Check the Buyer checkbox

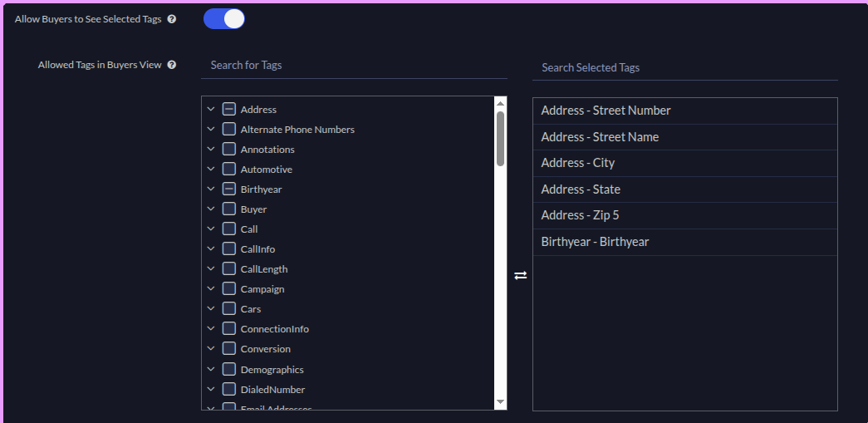coord(229,209)
